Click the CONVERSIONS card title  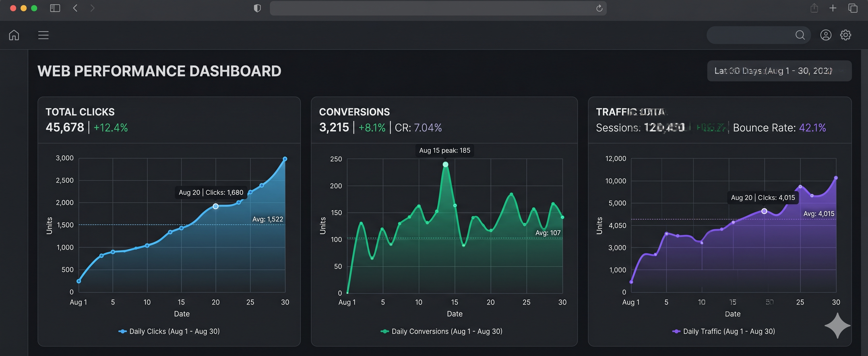coord(354,112)
